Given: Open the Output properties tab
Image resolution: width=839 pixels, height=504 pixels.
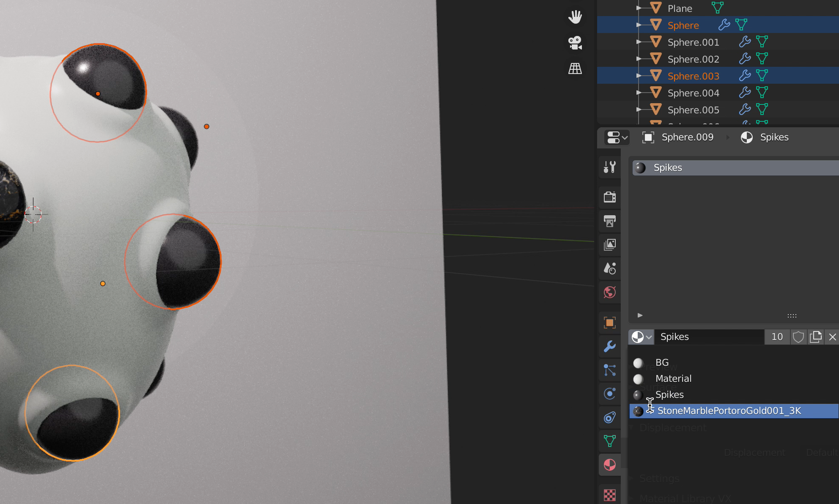Looking at the screenshot, I should point(609,221).
